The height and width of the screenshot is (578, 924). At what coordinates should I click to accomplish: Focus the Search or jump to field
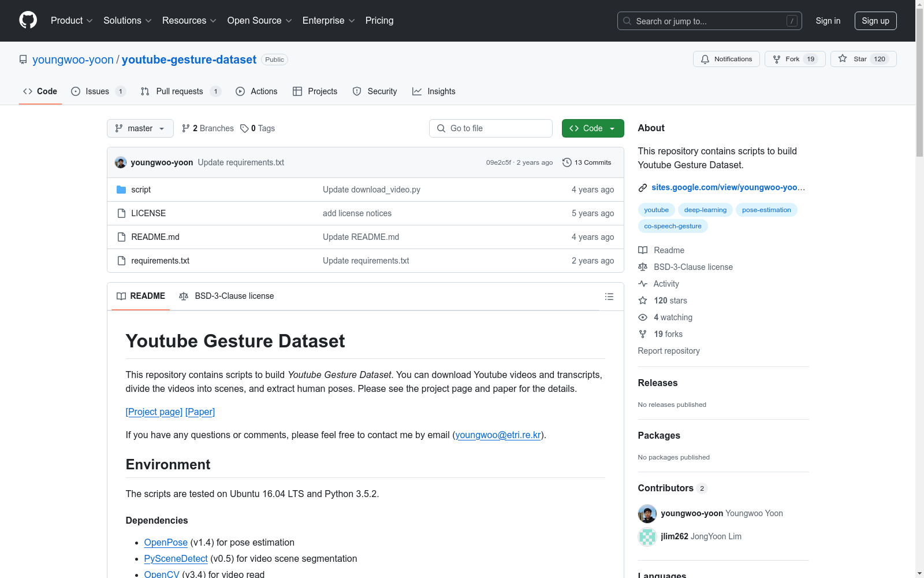click(710, 21)
